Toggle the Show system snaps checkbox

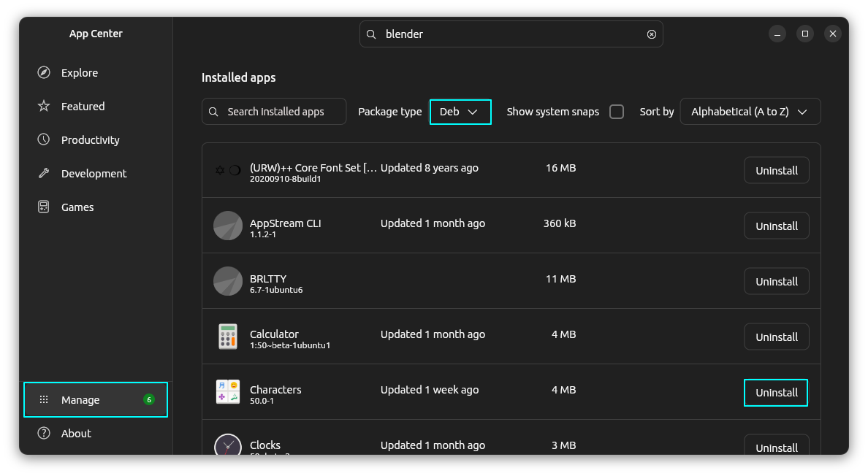pyautogui.click(x=617, y=112)
